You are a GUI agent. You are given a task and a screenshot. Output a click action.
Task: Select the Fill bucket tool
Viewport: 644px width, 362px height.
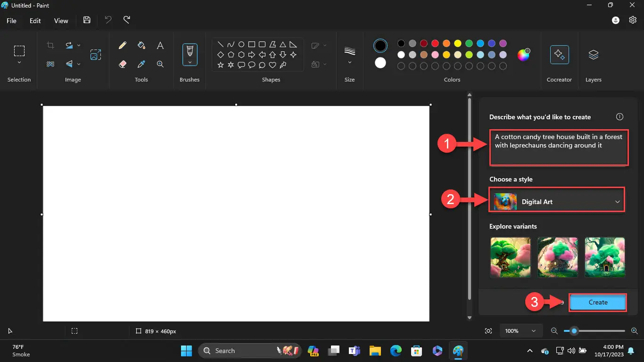[x=141, y=45]
